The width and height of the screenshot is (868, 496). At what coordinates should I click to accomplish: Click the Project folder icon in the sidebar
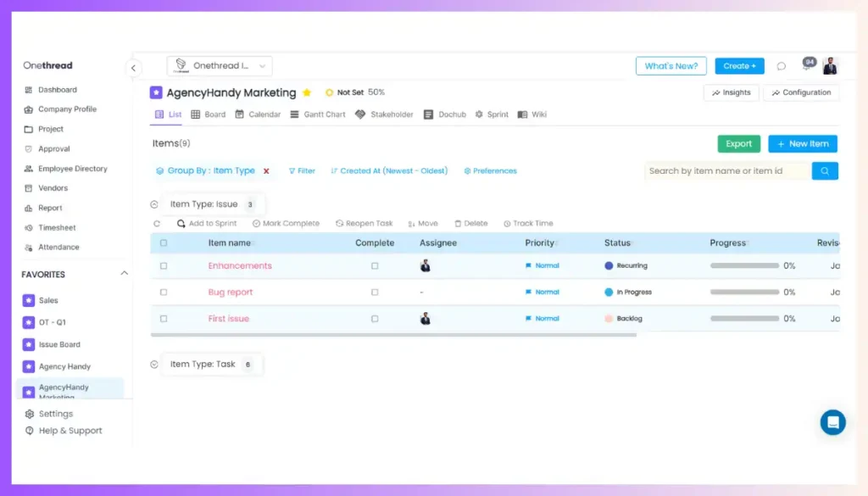click(28, 129)
